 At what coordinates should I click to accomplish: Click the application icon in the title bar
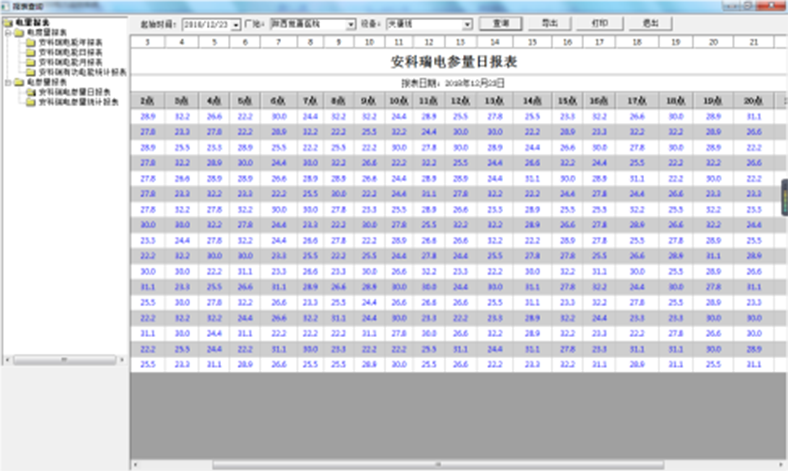pyautogui.click(x=5, y=5)
